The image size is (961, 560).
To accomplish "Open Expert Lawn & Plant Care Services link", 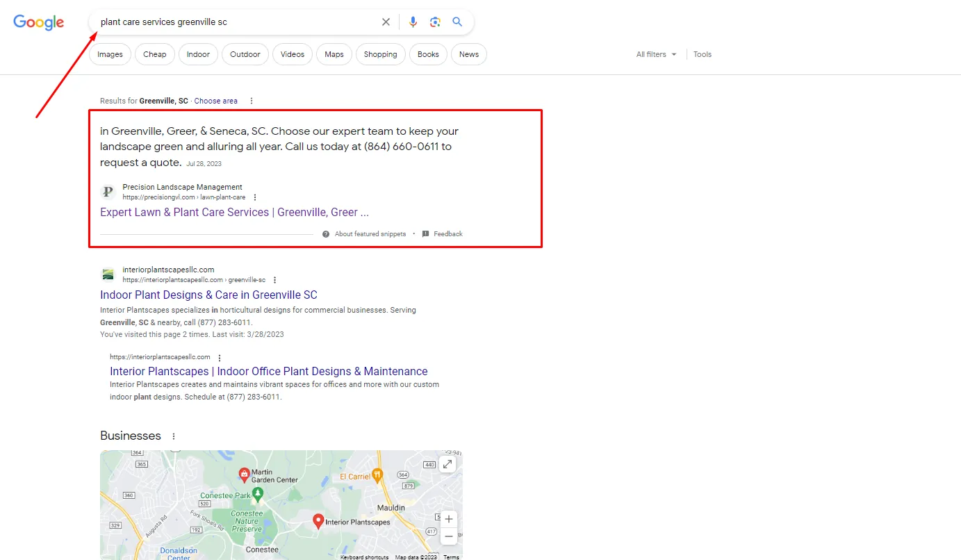I will [x=234, y=213].
